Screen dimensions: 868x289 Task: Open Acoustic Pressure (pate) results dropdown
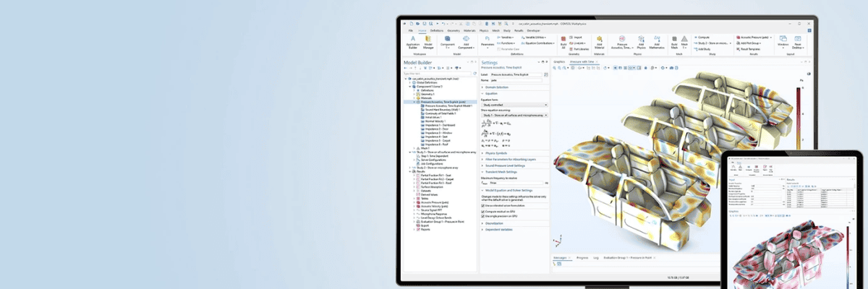(x=755, y=36)
